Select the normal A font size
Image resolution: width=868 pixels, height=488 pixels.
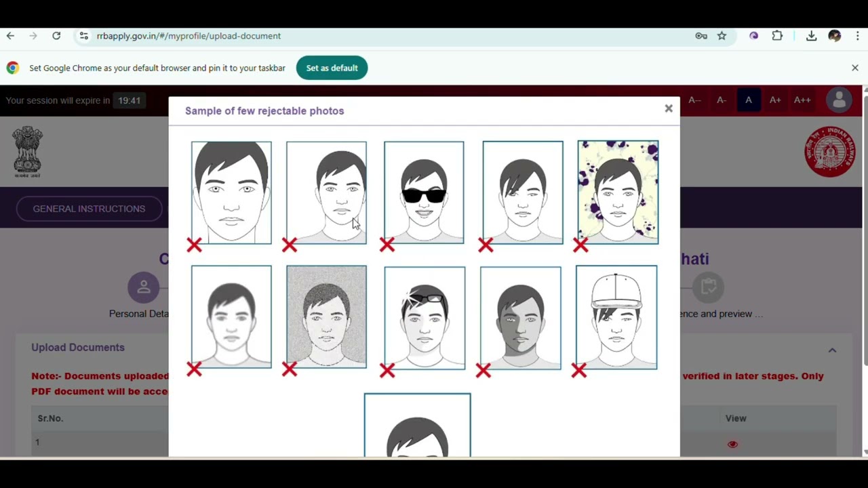pos(749,100)
